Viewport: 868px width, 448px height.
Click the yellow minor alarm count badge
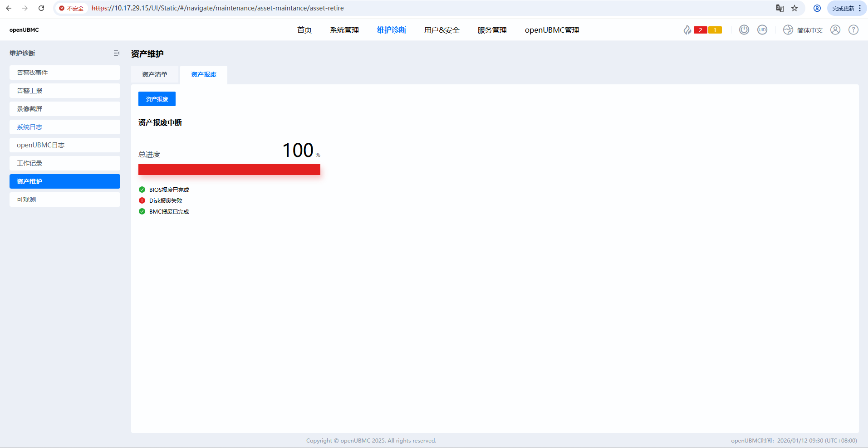point(715,29)
